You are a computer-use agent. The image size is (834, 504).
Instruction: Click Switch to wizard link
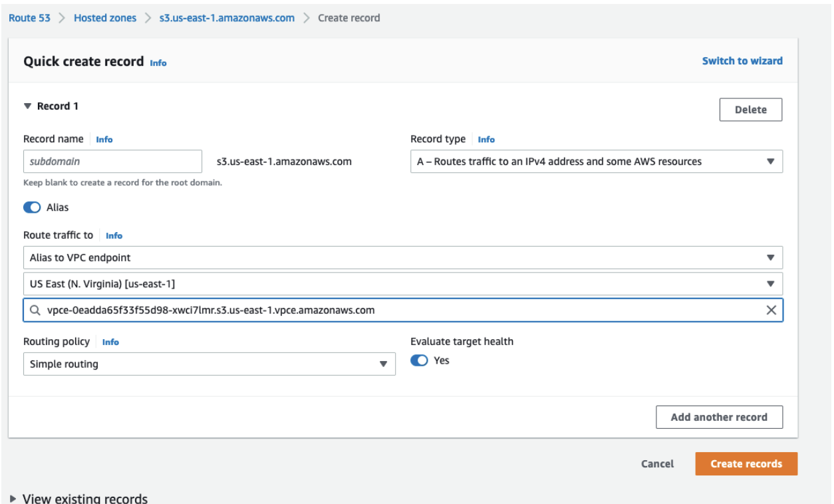click(742, 61)
